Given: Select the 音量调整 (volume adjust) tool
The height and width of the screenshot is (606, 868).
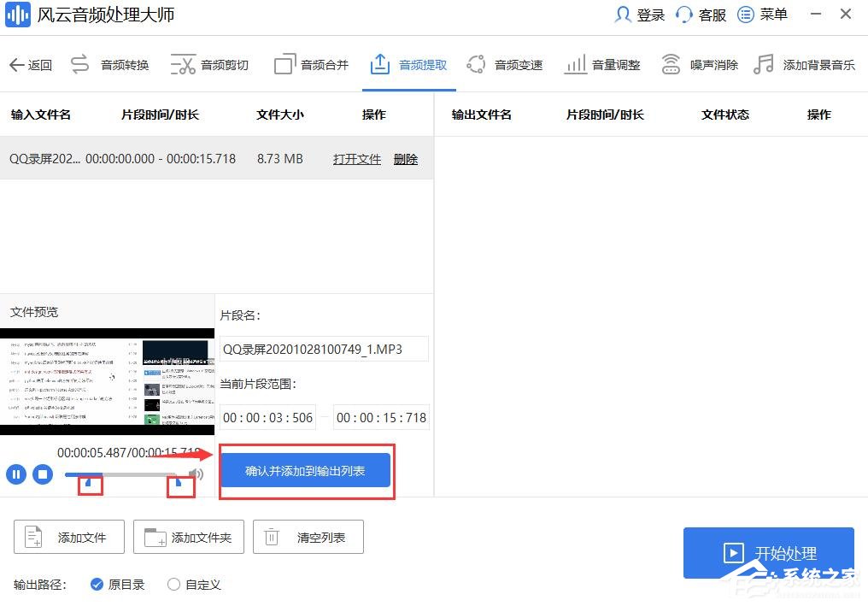Looking at the screenshot, I should point(614,64).
